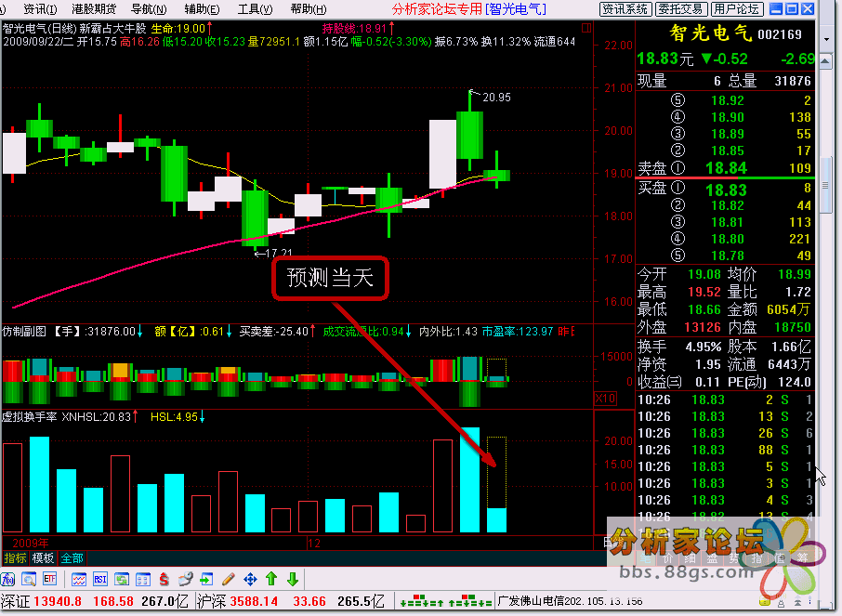Open the ETF toolbar icon
The width and height of the screenshot is (842, 616).
click(x=50, y=579)
